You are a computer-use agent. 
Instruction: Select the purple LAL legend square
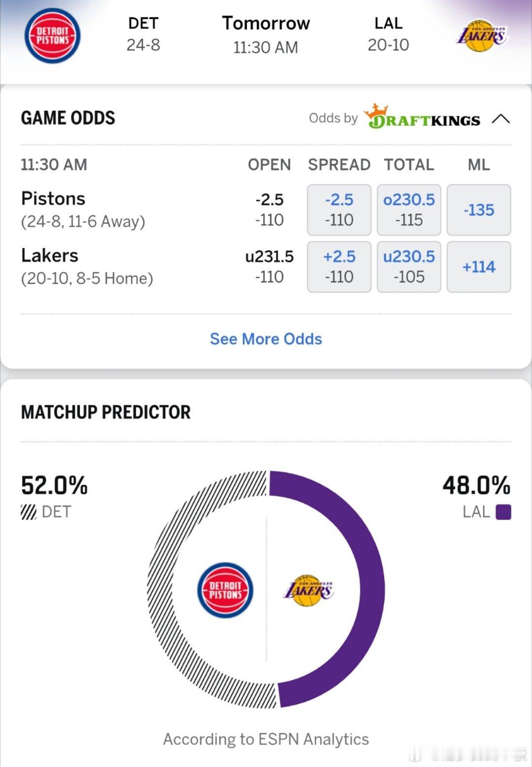pos(503,512)
